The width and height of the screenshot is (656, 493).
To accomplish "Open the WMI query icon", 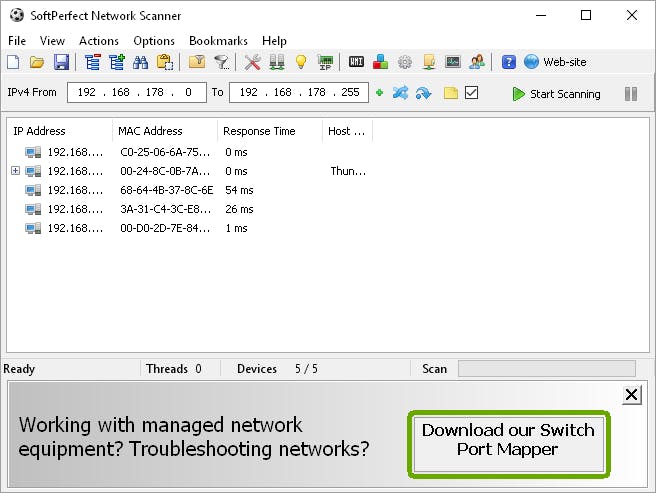I will tap(356, 62).
